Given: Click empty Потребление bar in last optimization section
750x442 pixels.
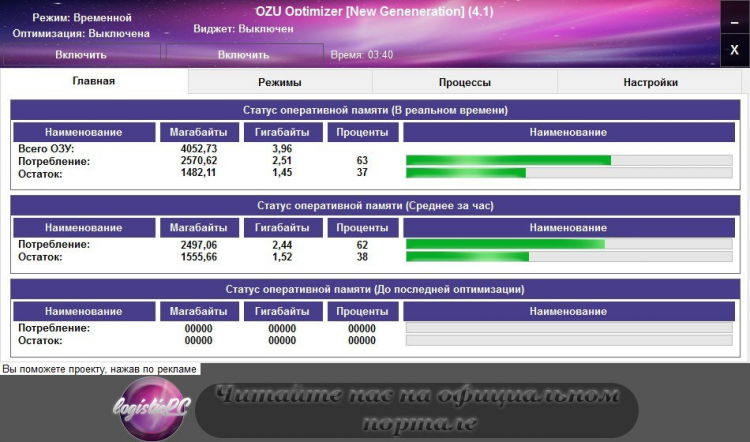Looking at the screenshot, I should [x=569, y=328].
